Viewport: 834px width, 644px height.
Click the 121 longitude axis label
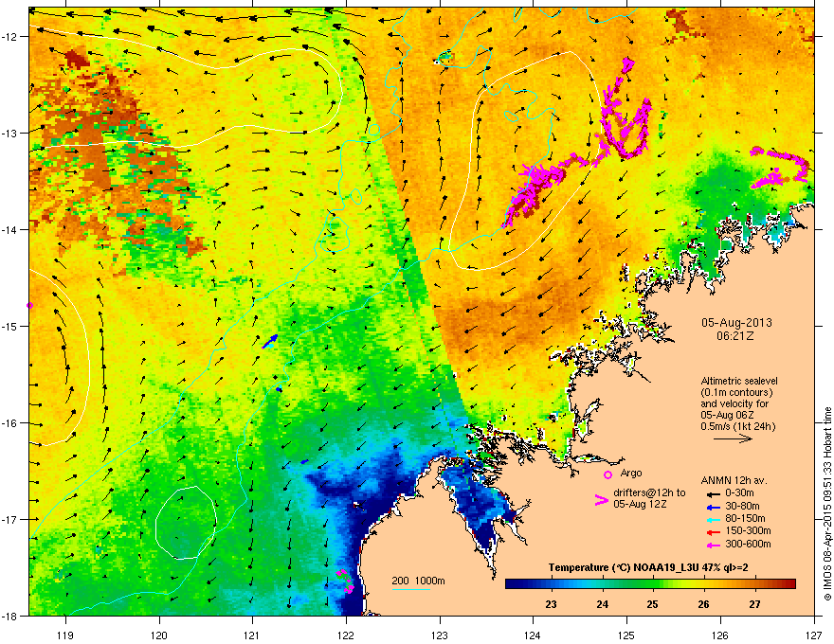click(252, 635)
